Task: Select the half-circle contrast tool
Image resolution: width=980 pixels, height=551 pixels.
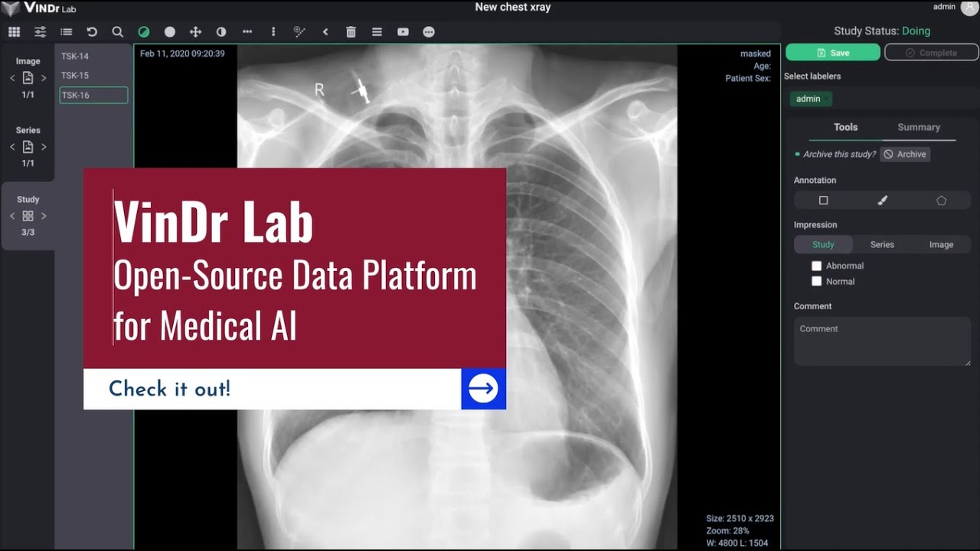Action: click(221, 32)
